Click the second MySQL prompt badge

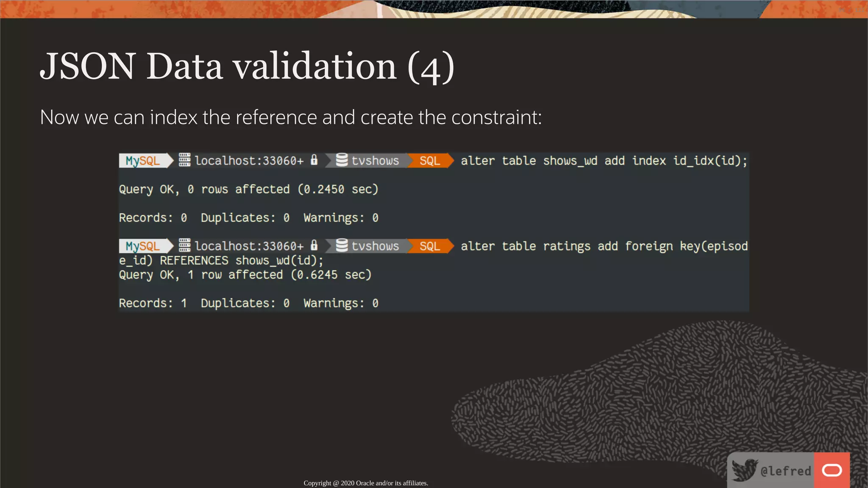[143, 246]
